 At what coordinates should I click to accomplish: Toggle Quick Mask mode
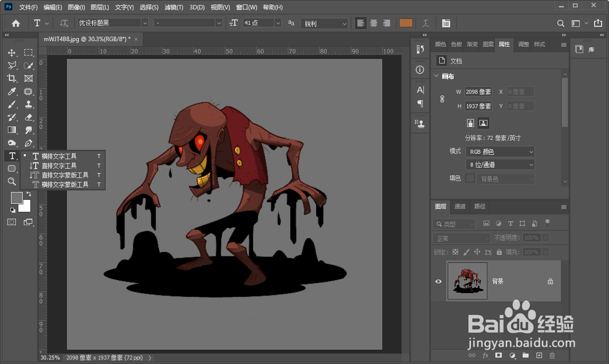[12, 222]
